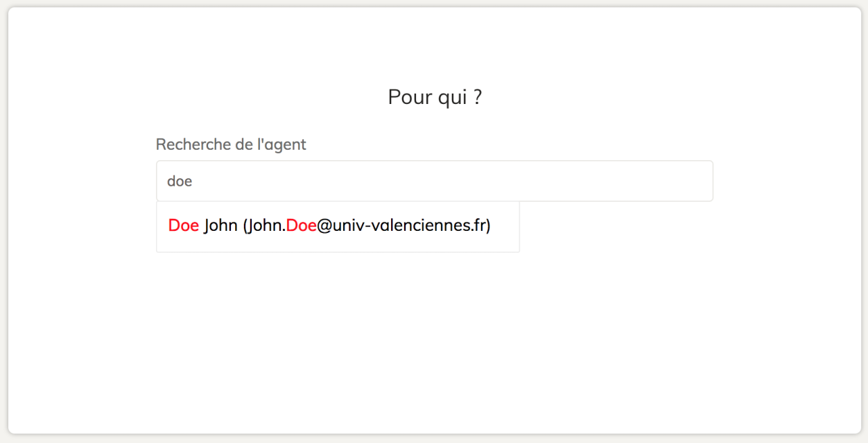
Task: Click the word 'Pour' in the heading
Action: coord(409,97)
